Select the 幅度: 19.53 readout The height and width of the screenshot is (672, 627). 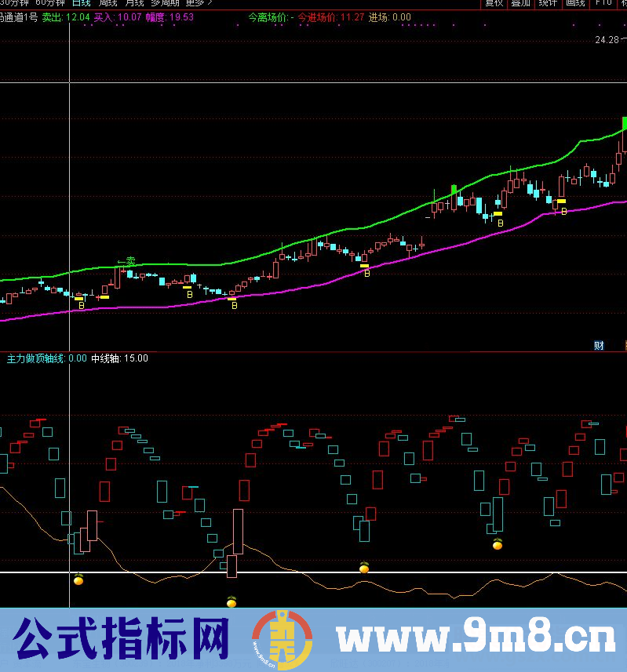[170, 17]
